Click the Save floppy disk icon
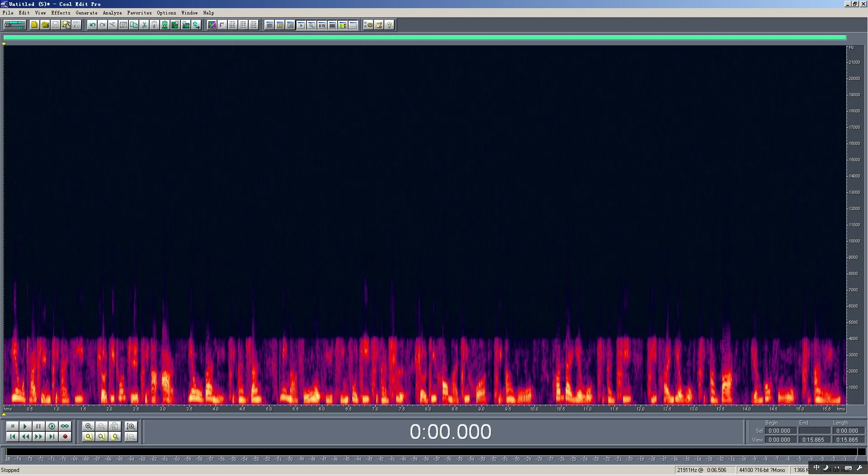Image resolution: width=868 pixels, height=476 pixels. [x=55, y=25]
